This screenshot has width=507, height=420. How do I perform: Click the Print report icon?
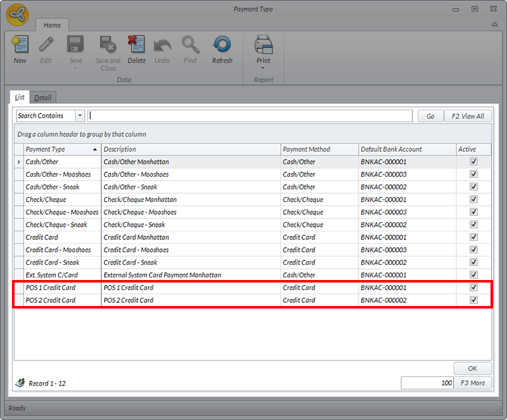coord(263,45)
